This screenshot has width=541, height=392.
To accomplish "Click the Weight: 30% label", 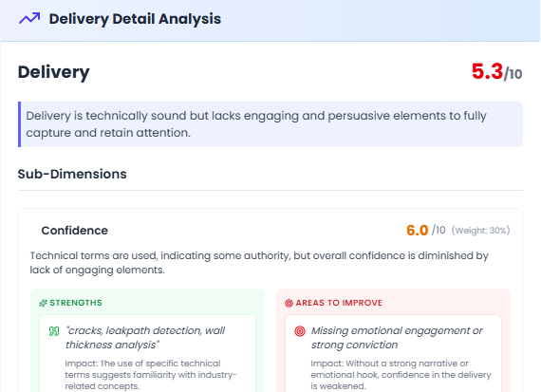I will (480, 231).
